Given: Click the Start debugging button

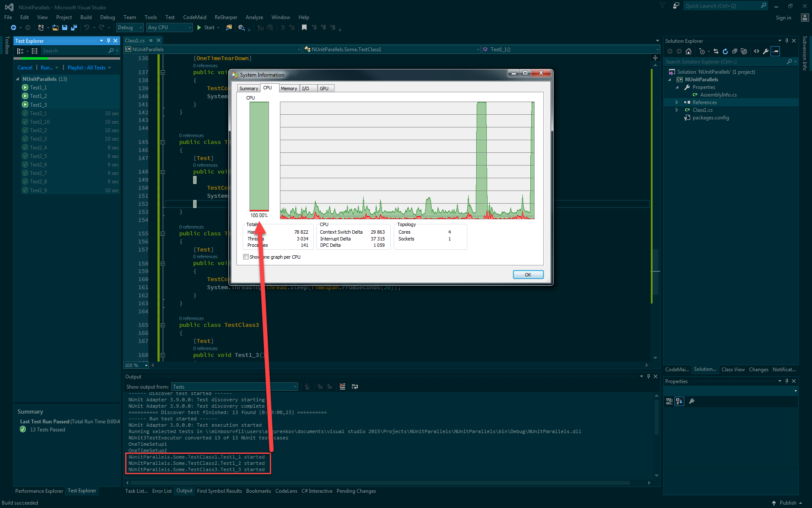Looking at the screenshot, I should click(x=206, y=28).
